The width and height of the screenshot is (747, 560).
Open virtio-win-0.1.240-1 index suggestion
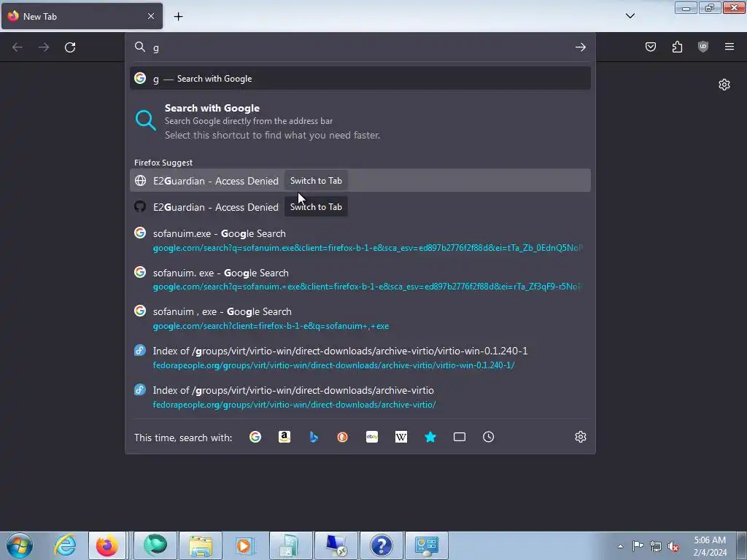coord(360,357)
